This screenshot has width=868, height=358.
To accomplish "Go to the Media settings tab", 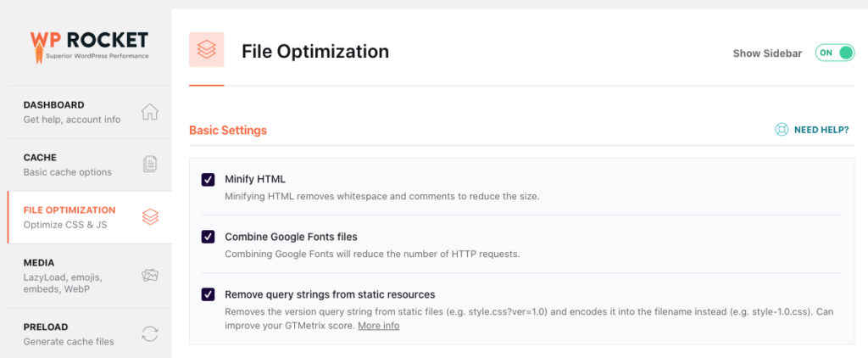I will coord(39,263).
